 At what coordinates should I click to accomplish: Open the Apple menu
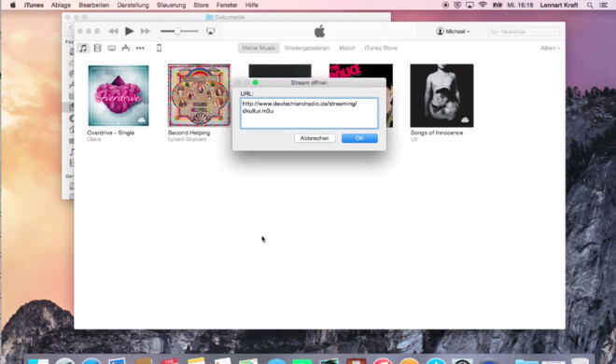pyautogui.click(x=12, y=5)
